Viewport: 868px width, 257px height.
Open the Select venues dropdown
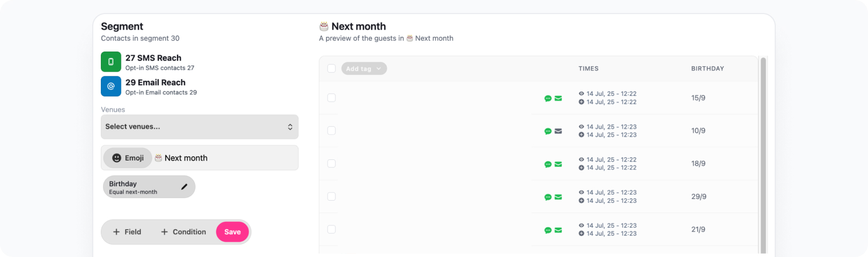click(x=200, y=127)
